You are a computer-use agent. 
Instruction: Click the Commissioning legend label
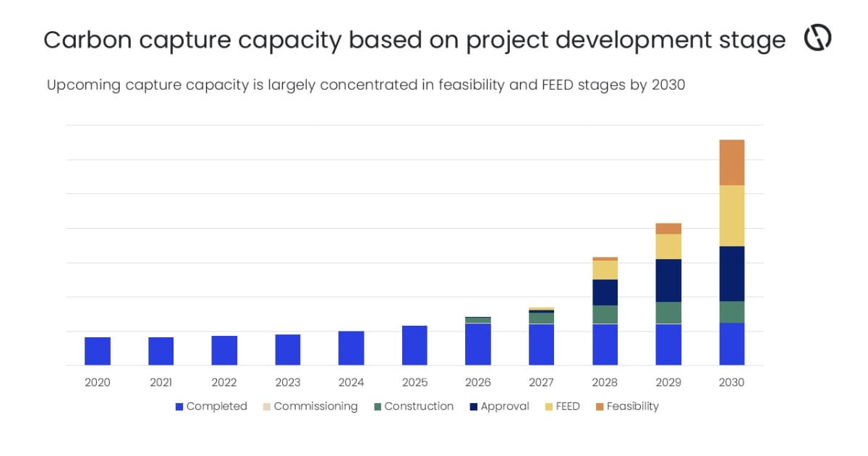coord(316,407)
